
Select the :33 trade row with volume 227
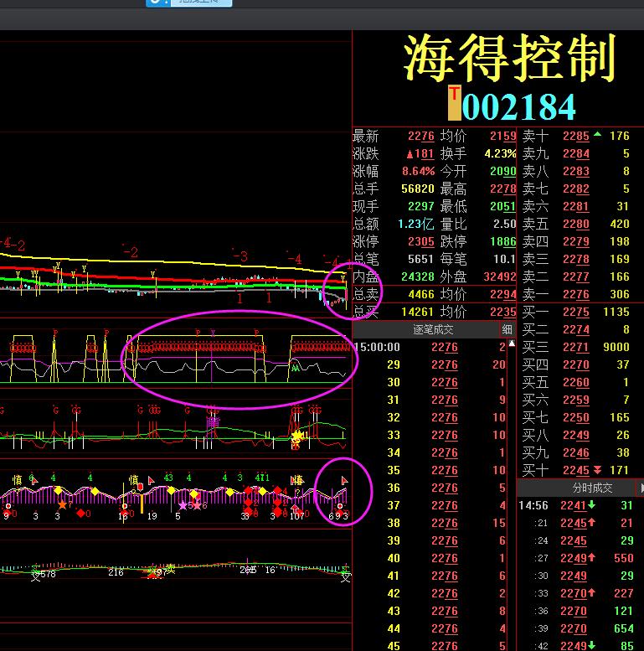coord(575,593)
